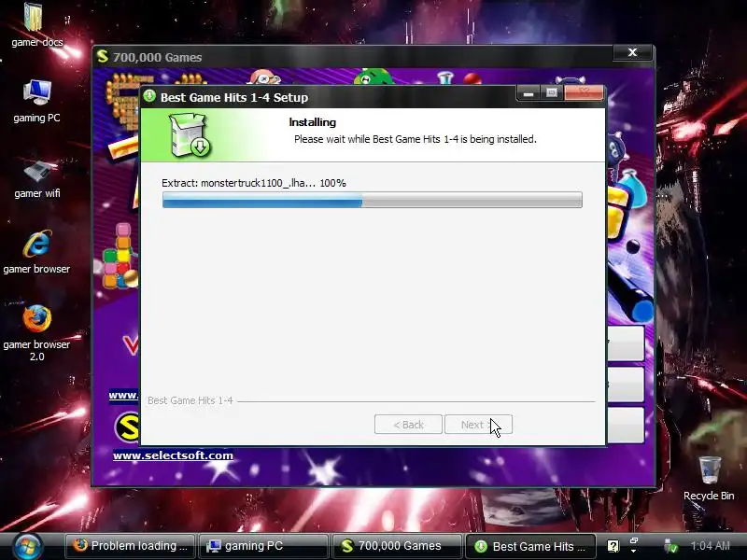Click the safely remove hardware tray icon
747x560 pixels.
pyautogui.click(x=670, y=547)
